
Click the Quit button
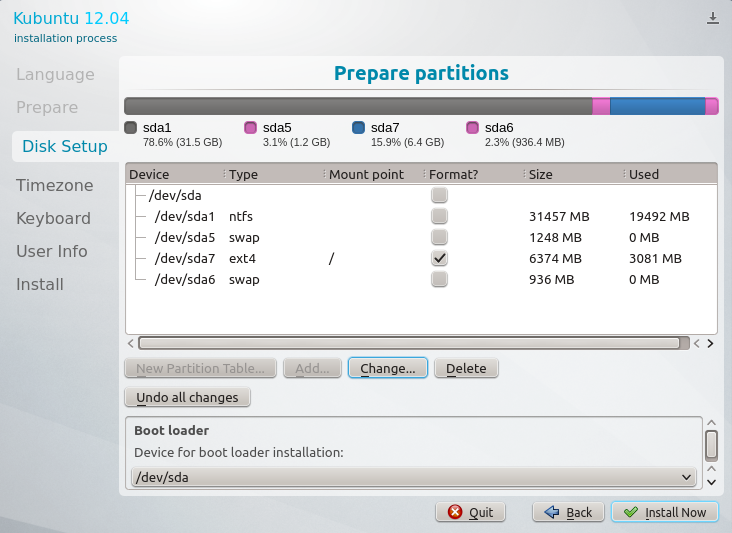(471, 512)
